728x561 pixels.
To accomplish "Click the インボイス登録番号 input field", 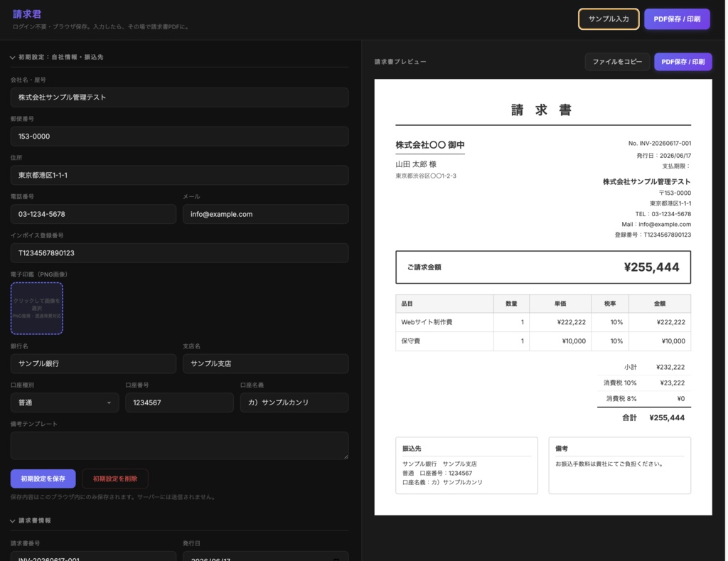I will pyautogui.click(x=179, y=253).
